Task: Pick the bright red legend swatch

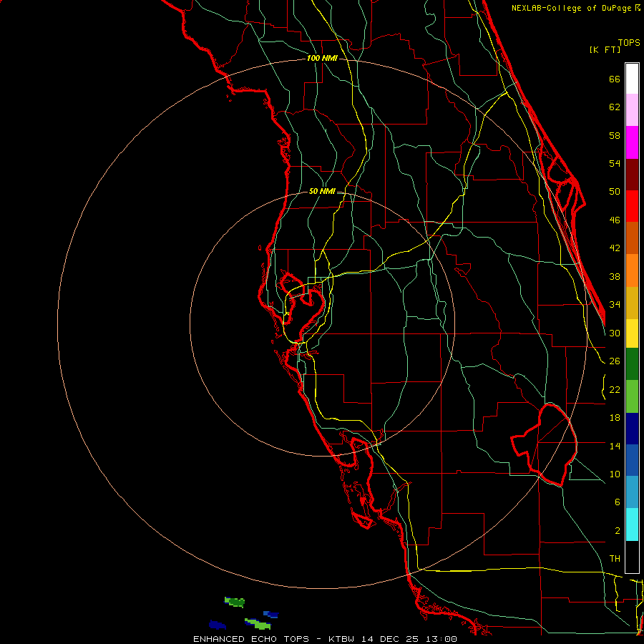Action: pos(632,206)
